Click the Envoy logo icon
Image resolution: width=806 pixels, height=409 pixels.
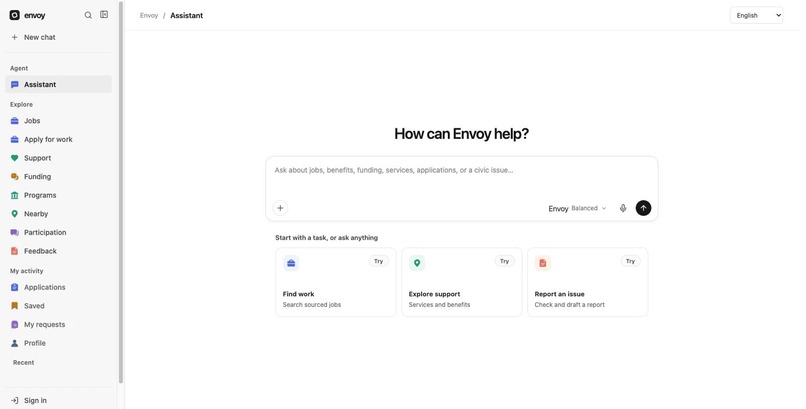(x=14, y=15)
